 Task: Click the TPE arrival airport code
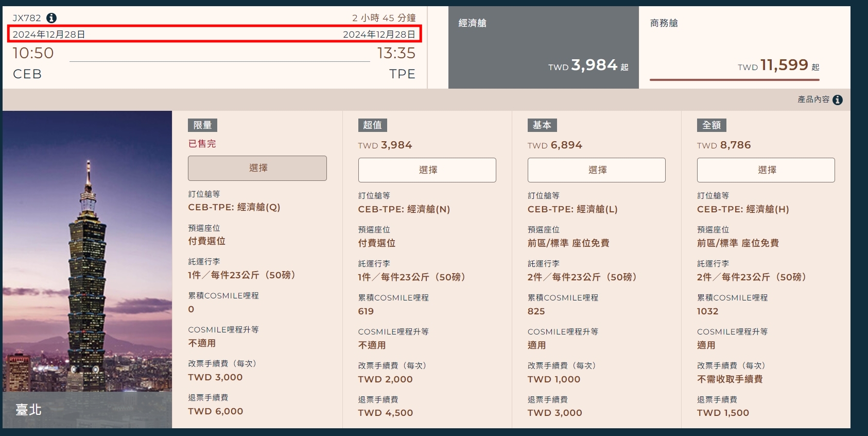(x=402, y=74)
